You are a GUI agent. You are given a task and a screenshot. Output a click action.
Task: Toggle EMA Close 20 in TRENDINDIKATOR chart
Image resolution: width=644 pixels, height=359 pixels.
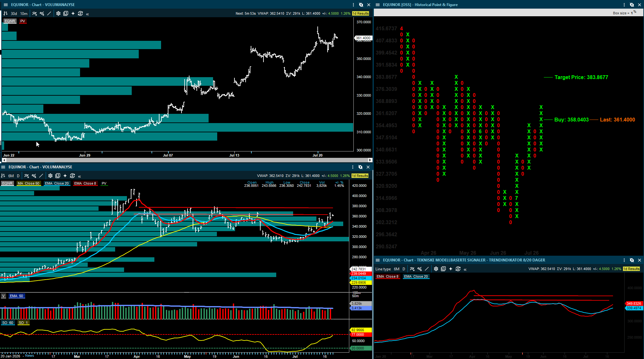(416, 276)
